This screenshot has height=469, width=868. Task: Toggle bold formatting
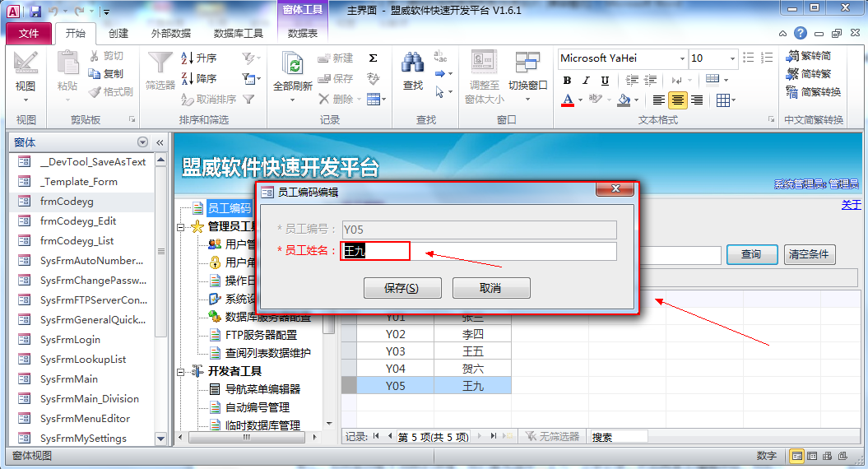pos(568,81)
